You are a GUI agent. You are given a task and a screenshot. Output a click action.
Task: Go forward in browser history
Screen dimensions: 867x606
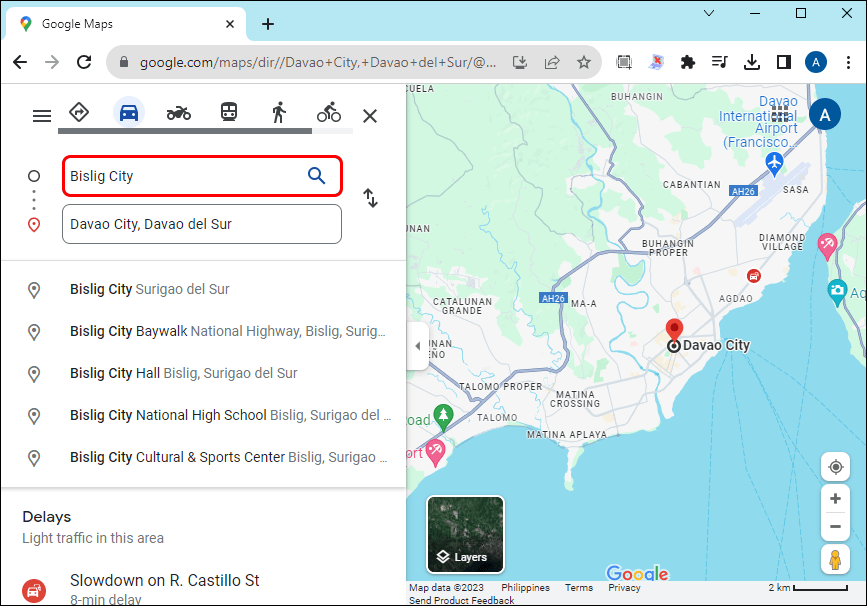[52, 62]
